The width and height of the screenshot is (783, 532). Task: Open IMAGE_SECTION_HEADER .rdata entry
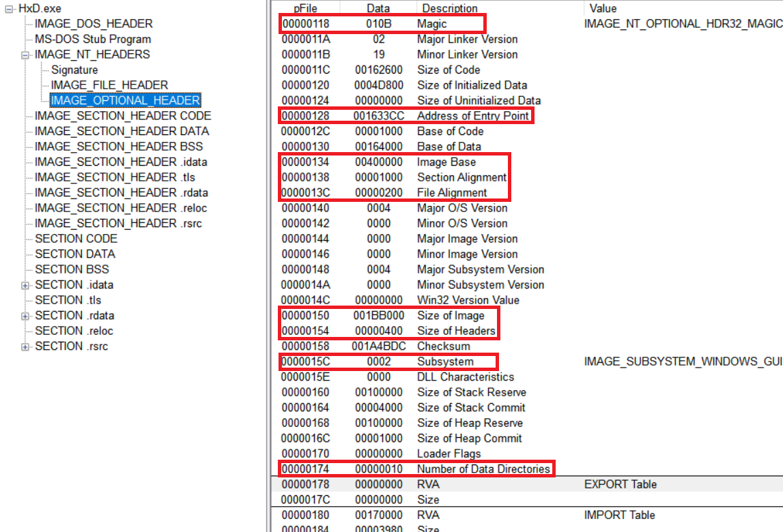click(122, 192)
